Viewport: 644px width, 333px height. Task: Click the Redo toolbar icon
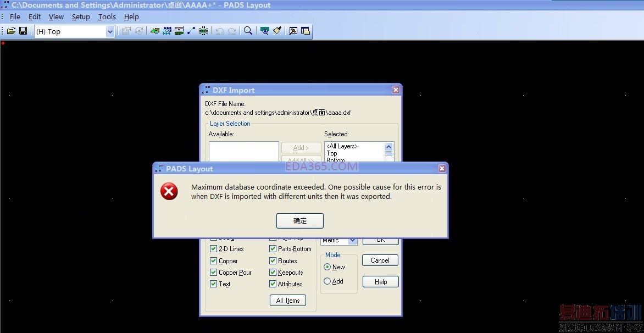click(232, 31)
